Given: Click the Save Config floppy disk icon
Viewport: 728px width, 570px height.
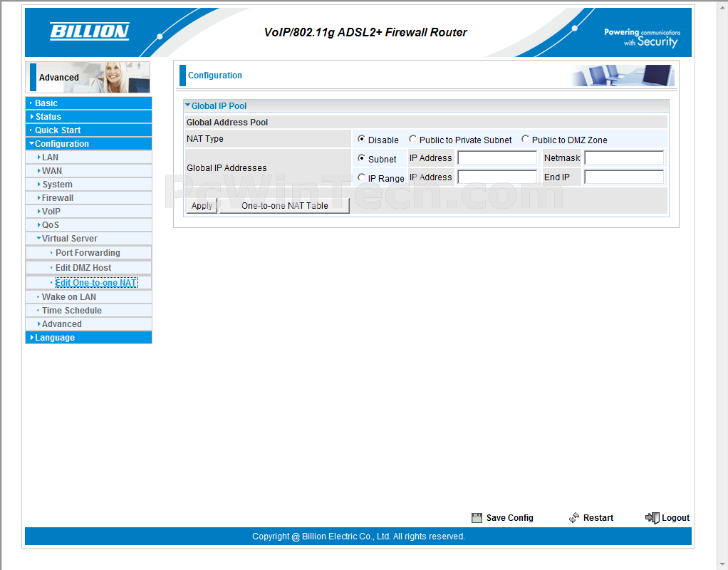Looking at the screenshot, I should 477,518.
